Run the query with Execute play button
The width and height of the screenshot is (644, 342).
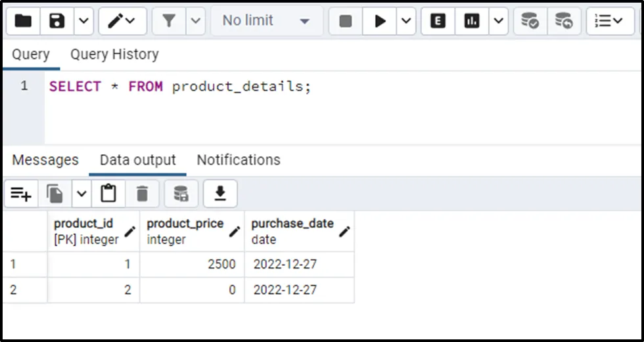tap(380, 21)
